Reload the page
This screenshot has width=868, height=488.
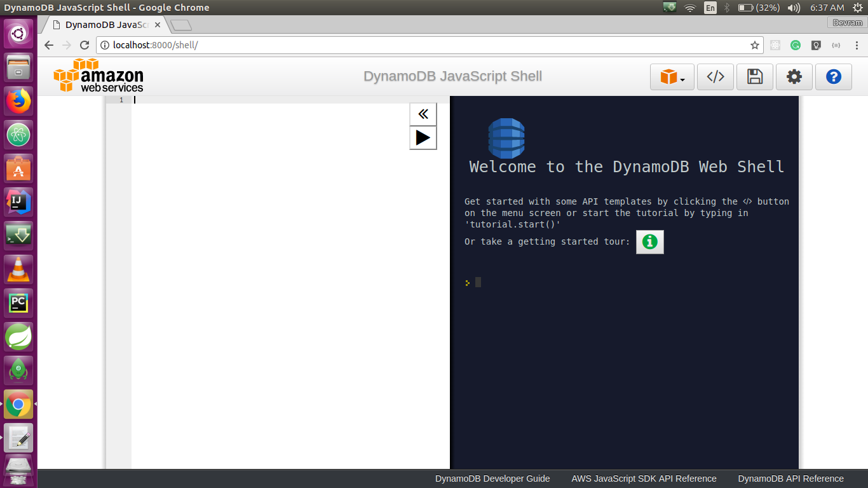[85, 45]
